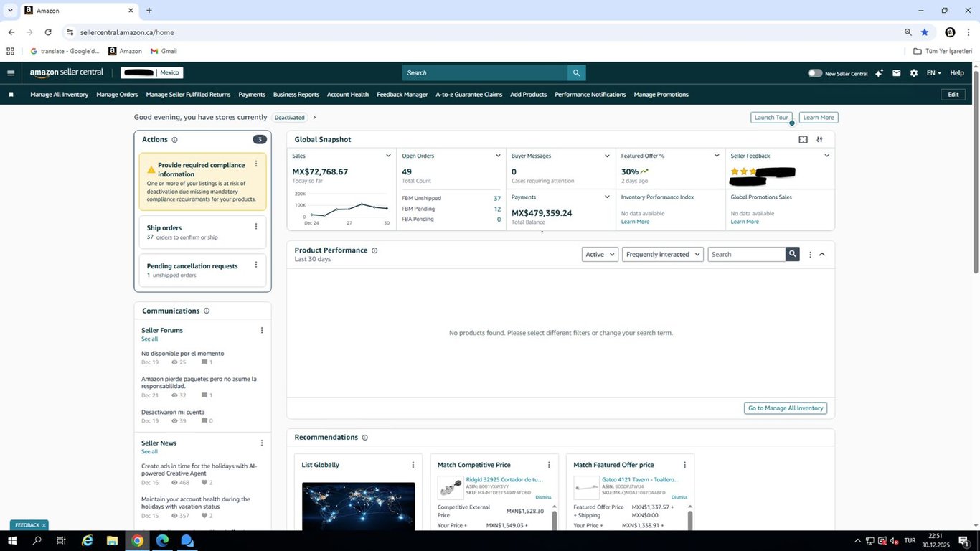Toggle the New Seller Central switch
Image resolution: width=980 pixels, height=551 pixels.
(x=815, y=73)
